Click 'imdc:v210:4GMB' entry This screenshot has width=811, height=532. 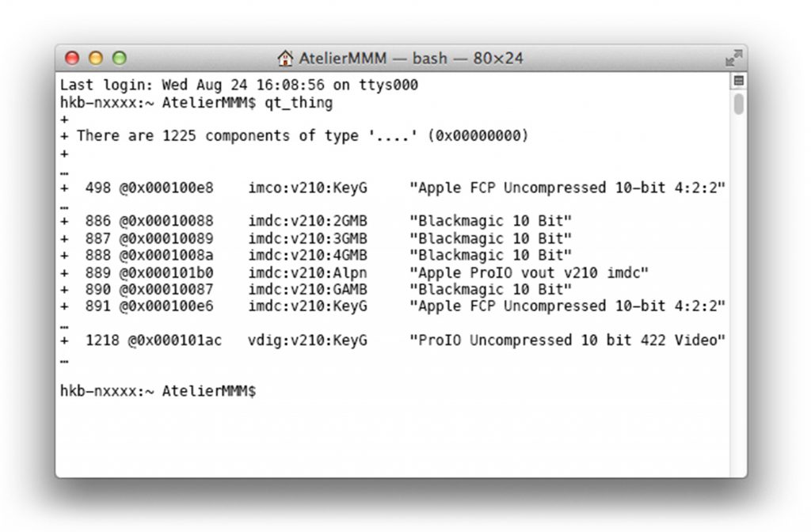point(308,256)
